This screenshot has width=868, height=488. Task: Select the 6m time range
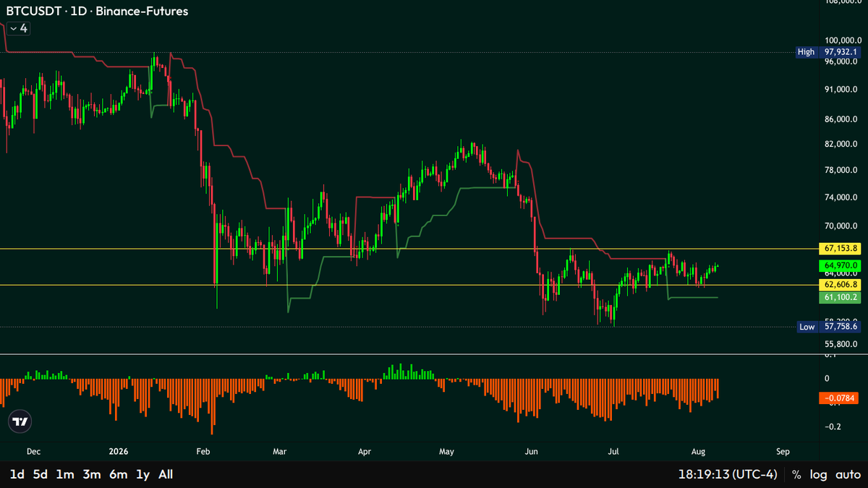pos(118,474)
